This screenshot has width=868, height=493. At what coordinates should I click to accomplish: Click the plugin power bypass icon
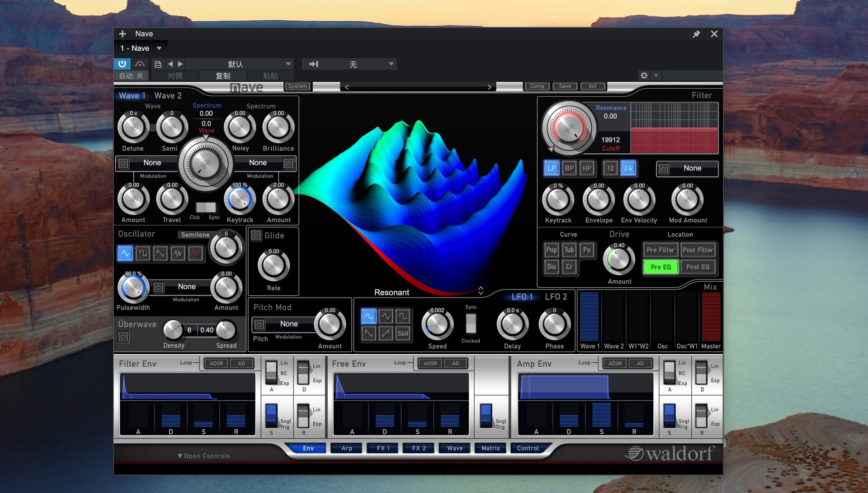[122, 64]
